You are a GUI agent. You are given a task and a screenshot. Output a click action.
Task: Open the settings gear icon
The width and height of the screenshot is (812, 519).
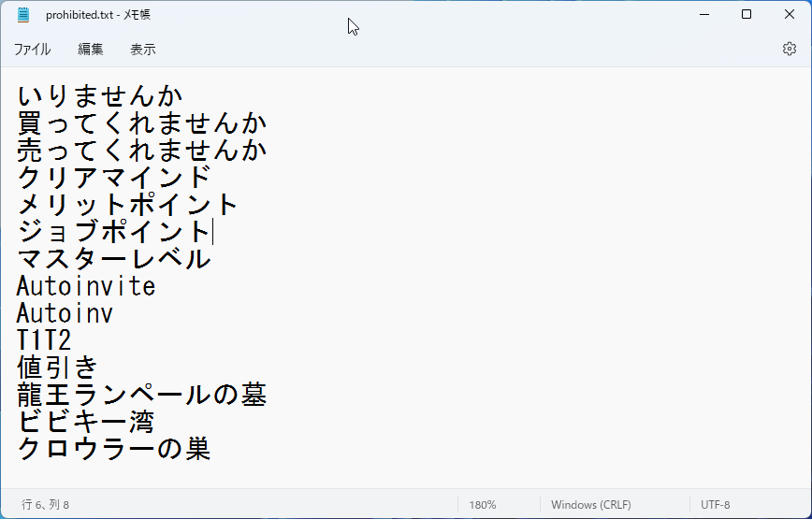tap(789, 49)
